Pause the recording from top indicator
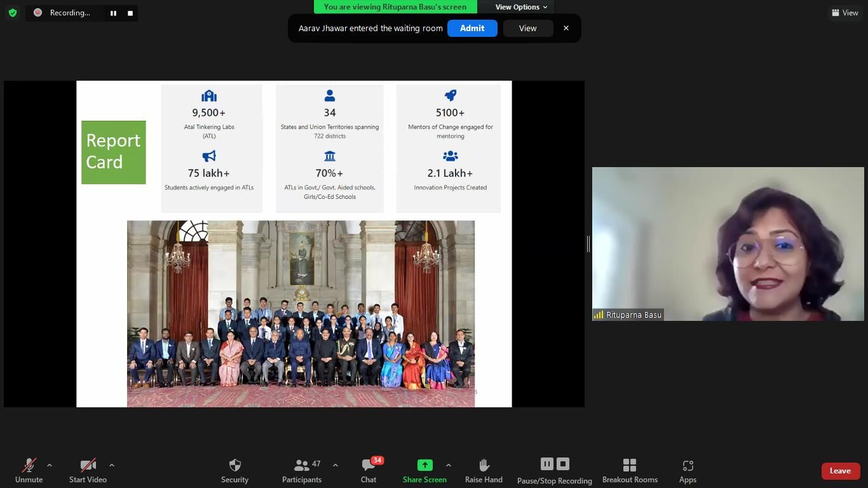 [x=113, y=13]
